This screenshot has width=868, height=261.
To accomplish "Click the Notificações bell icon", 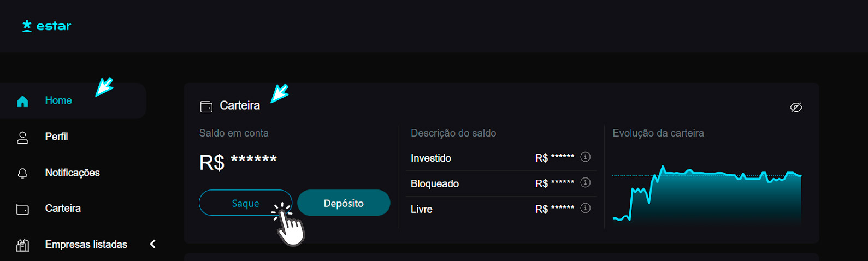I will pos(22,173).
